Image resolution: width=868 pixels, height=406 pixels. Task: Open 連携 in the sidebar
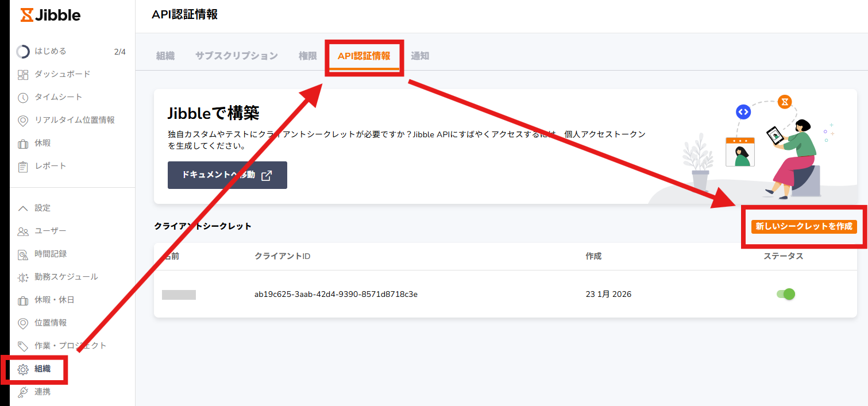point(43,392)
